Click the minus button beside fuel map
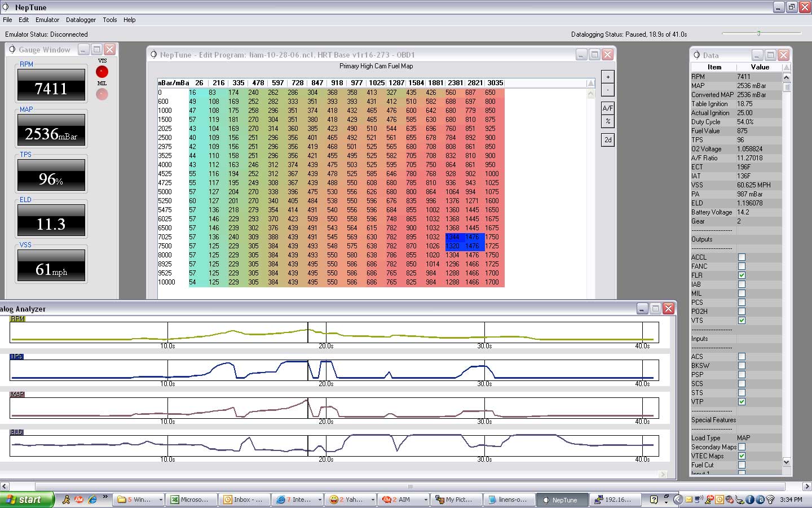This screenshot has width=812, height=508. [608, 90]
